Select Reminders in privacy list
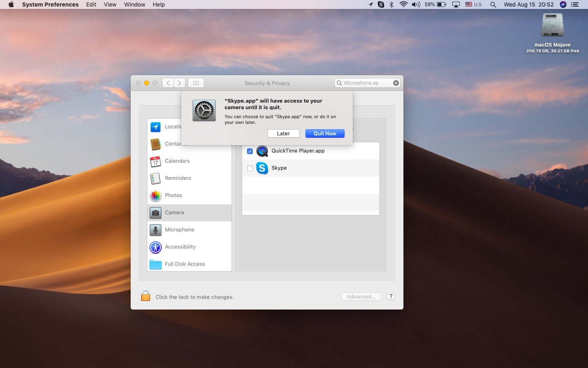The height and width of the screenshot is (368, 588). pyautogui.click(x=189, y=178)
